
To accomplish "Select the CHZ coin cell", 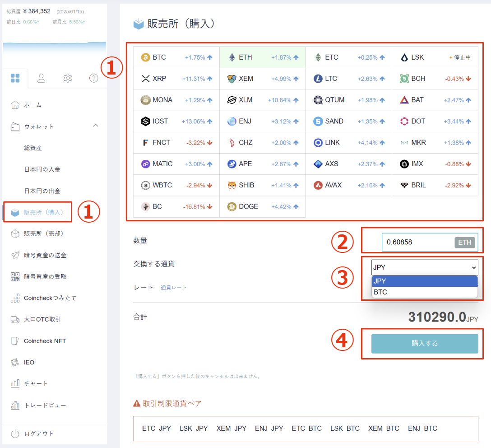I will coord(263,143).
